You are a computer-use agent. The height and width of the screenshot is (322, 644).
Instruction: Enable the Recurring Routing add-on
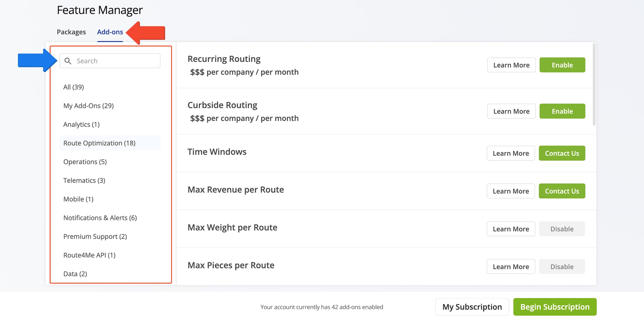coord(562,65)
